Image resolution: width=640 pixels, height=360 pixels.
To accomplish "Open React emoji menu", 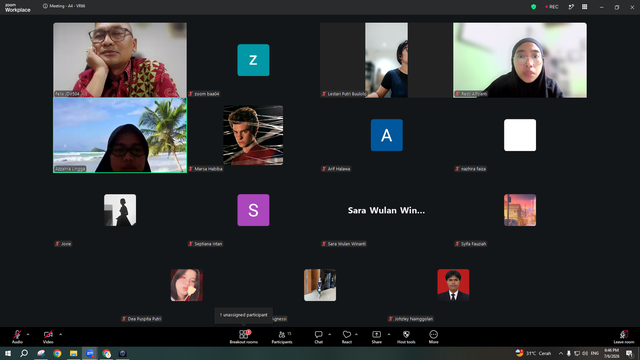I will [x=347, y=337].
